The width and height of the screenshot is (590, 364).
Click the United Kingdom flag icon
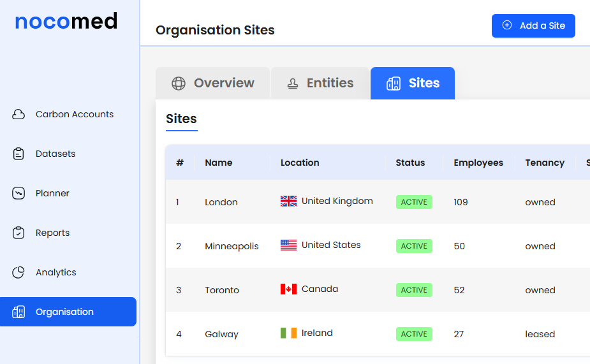click(288, 201)
